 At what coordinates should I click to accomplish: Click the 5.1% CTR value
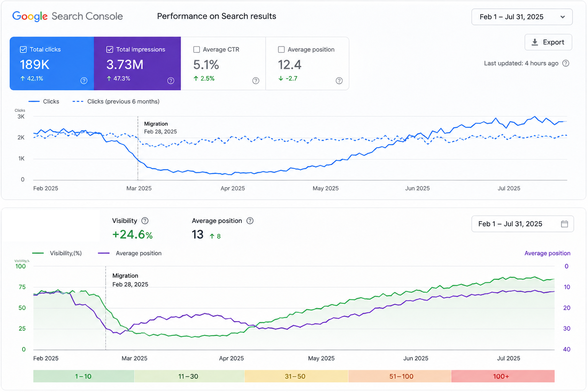(206, 65)
